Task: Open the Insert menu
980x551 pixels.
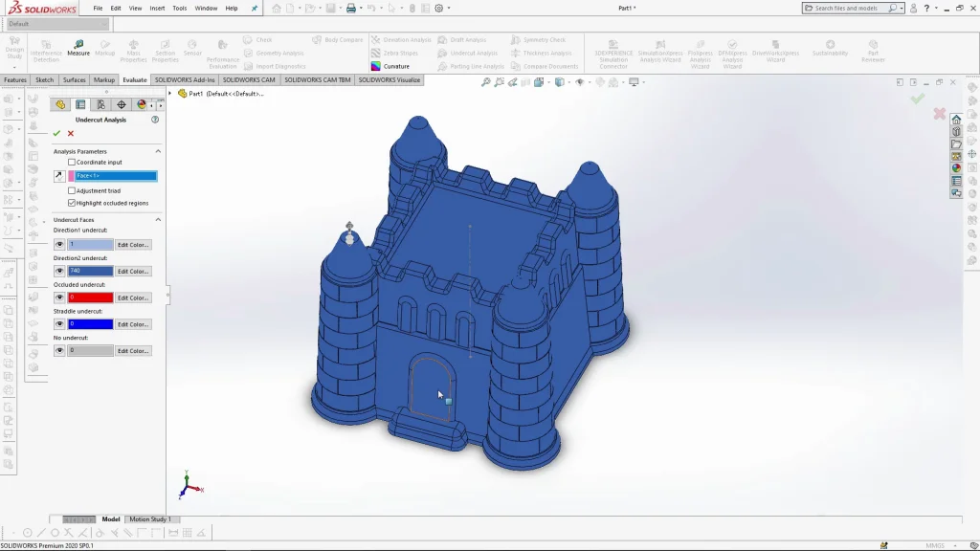Action: click(x=157, y=8)
